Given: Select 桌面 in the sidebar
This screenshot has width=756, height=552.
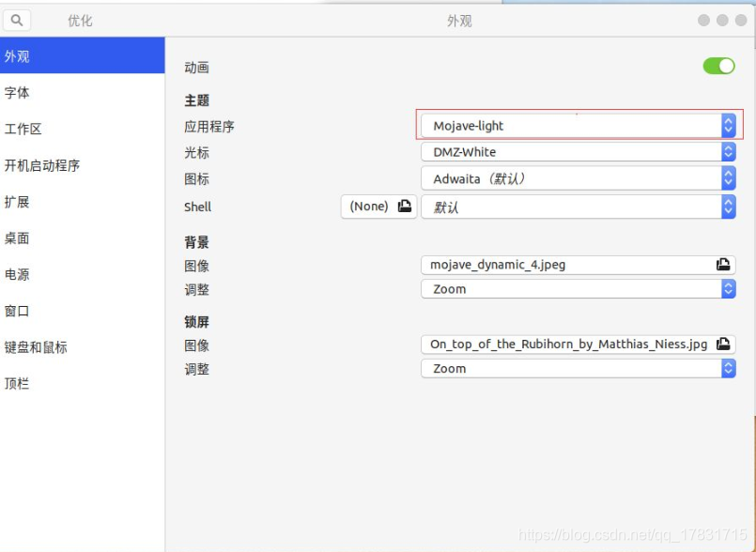Looking at the screenshot, I should [82, 238].
